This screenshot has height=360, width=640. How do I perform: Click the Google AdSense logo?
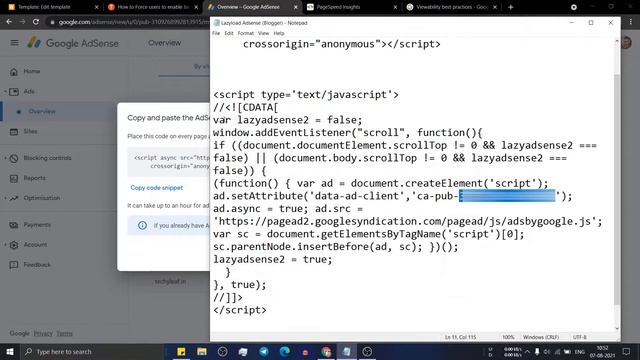[73, 43]
